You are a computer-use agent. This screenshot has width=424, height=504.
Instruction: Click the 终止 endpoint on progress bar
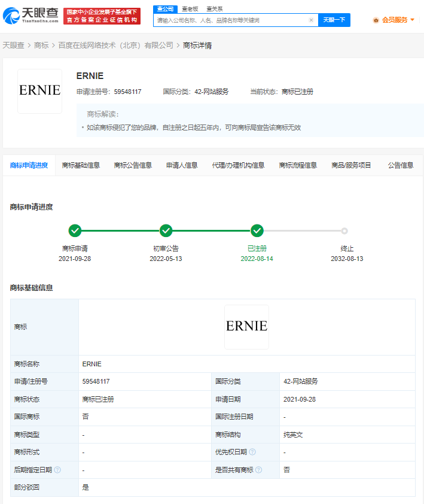[x=344, y=231]
